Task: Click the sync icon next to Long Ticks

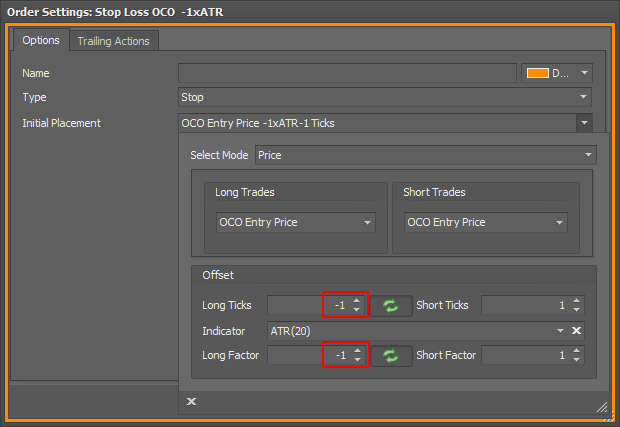Action: pos(391,306)
